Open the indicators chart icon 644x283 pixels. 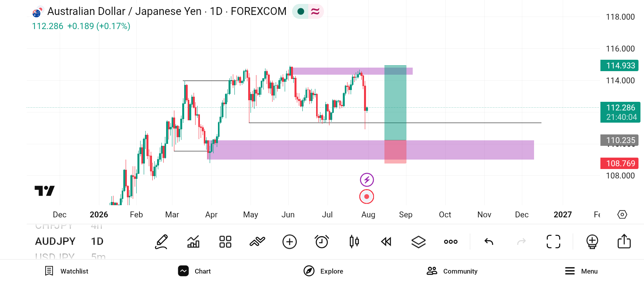(x=193, y=242)
